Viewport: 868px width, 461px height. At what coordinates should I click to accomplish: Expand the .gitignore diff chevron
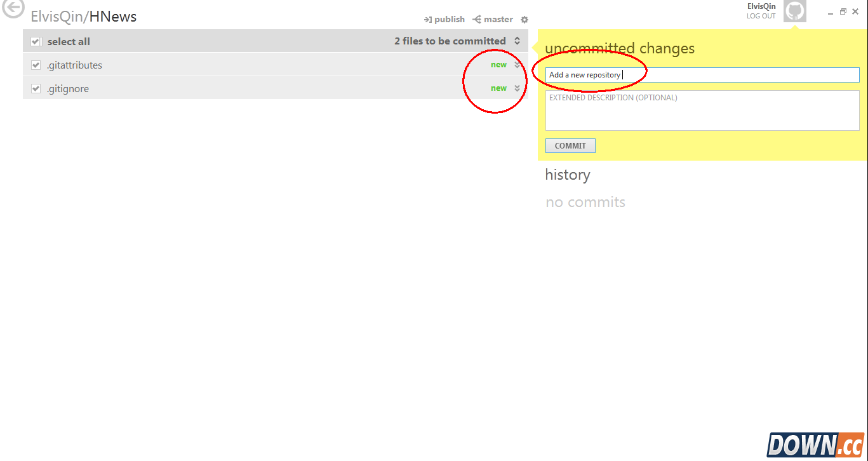[x=517, y=88]
